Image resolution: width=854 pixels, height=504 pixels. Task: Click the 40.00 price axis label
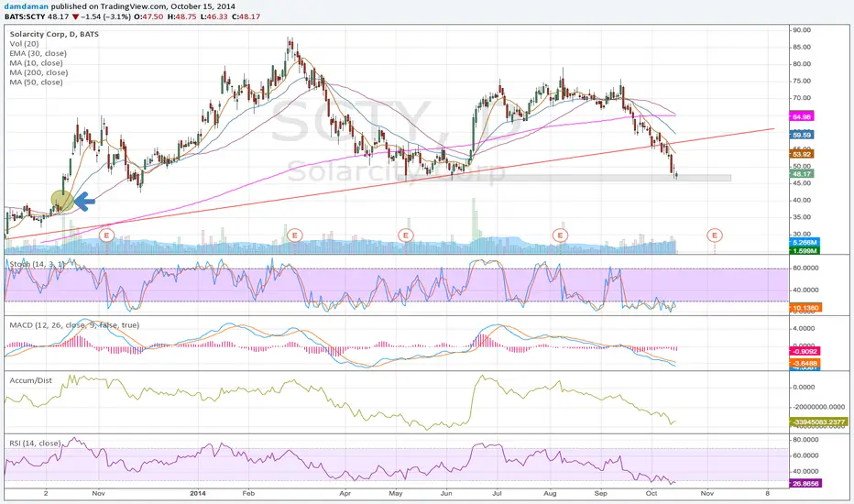(802, 200)
